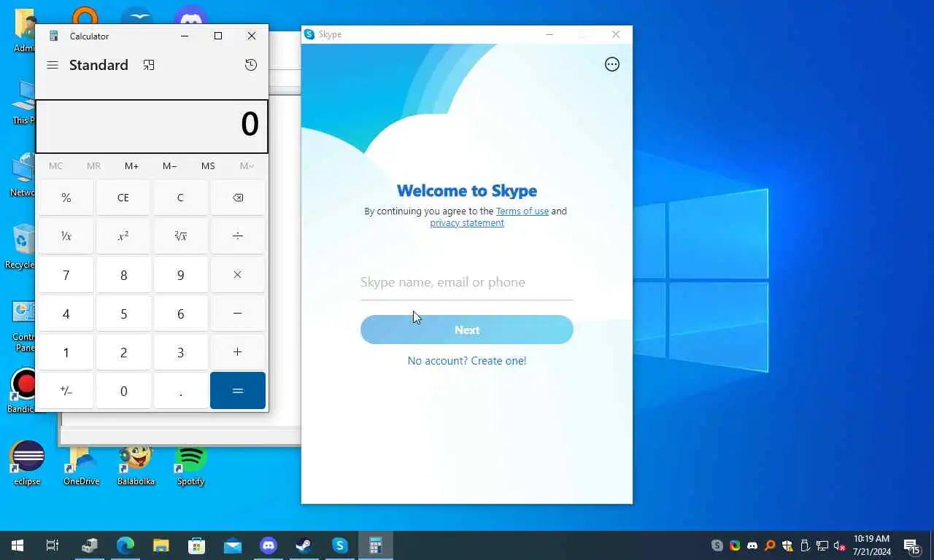
Task: Click the multiply operator in Calculator
Action: [238, 275]
